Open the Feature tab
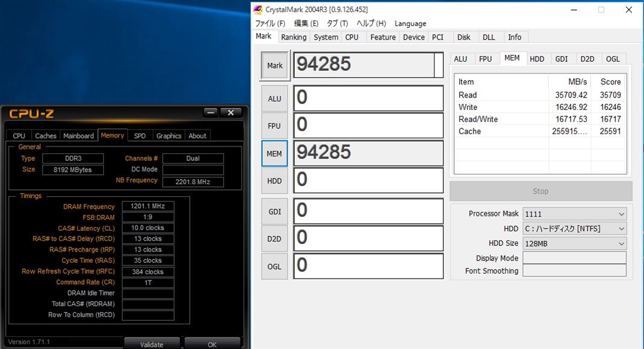Screen dimensions: 644x349 pos(383,37)
